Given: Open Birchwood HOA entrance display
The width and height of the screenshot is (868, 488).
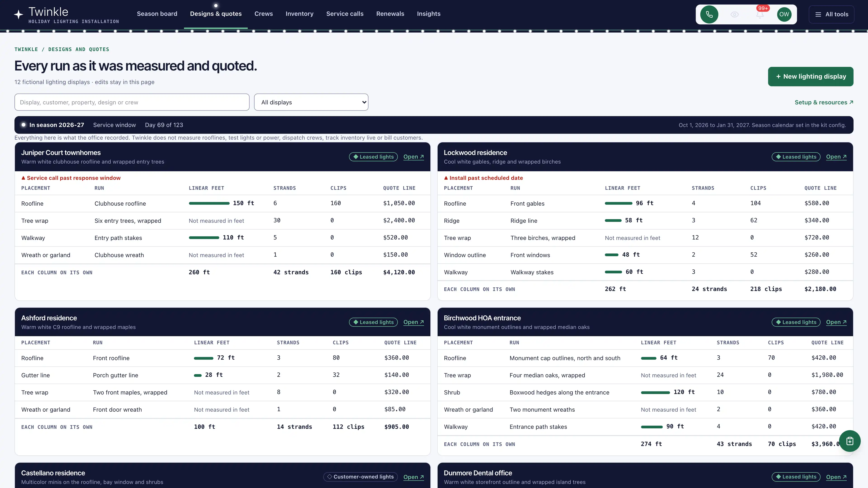Looking at the screenshot, I should click(836, 322).
